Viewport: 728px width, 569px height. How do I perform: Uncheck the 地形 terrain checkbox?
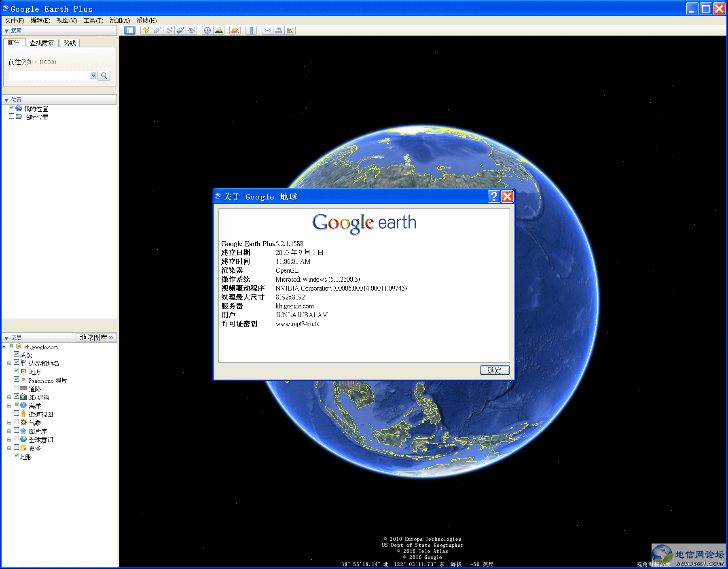[17, 456]
